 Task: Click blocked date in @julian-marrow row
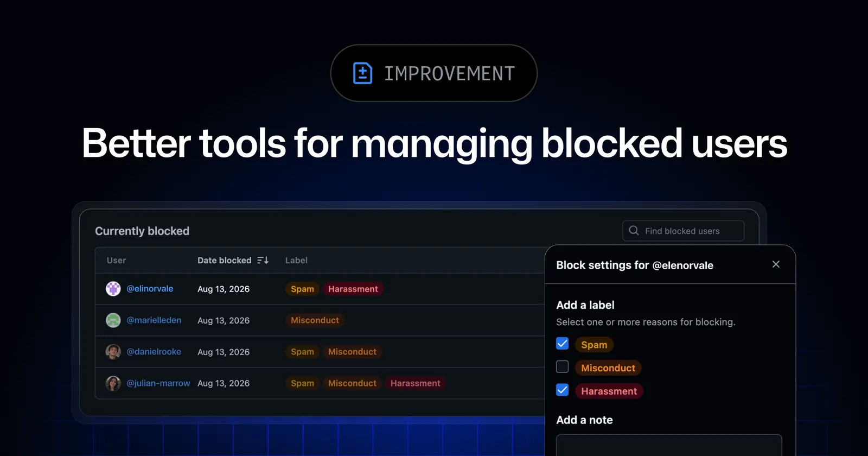[x=224, y=383]
